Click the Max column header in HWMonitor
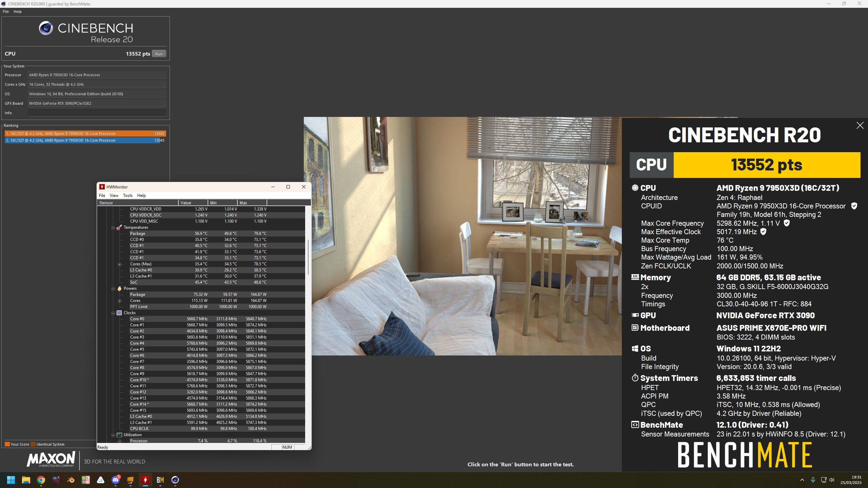This screenshot has height=488, width=868. 252,203
